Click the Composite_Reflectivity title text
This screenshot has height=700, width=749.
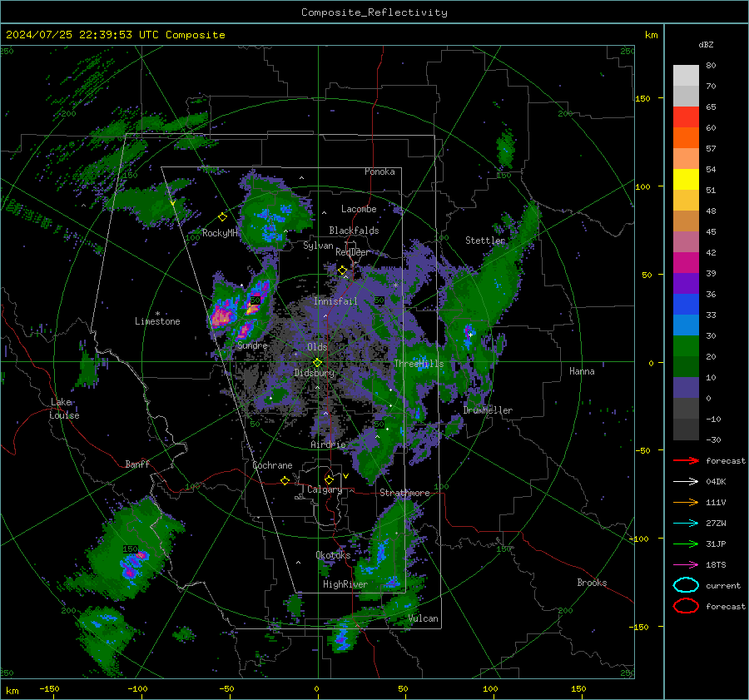pyautogui.click(x=374, y=12)
